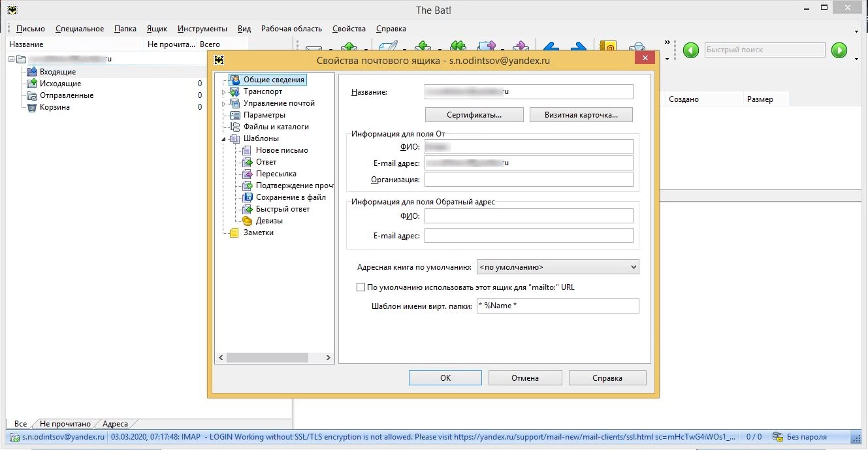Click the Организация input field
The width and height of the screenshot is (868, 450).
click(x=529, y=180)
